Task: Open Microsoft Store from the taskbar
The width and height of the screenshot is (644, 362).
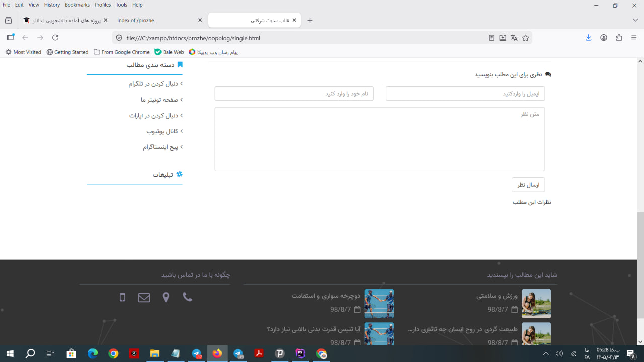Action: coord(71,354)
